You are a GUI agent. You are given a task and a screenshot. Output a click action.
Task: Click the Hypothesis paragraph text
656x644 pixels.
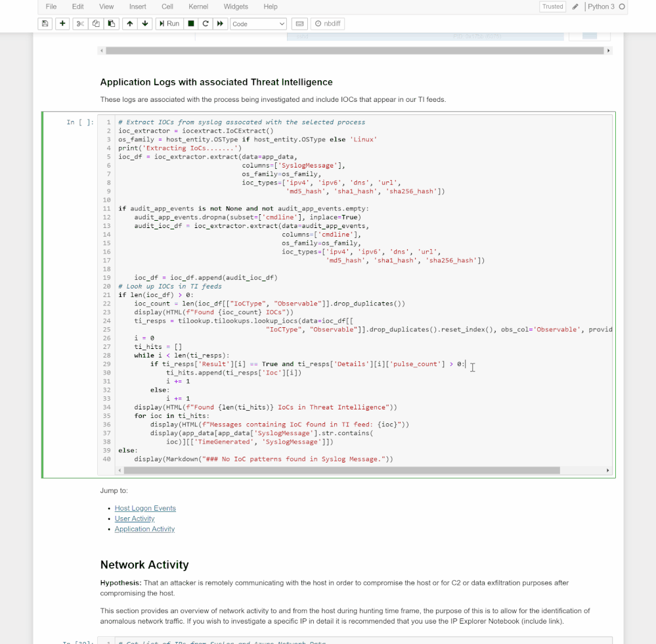point(334,588)
